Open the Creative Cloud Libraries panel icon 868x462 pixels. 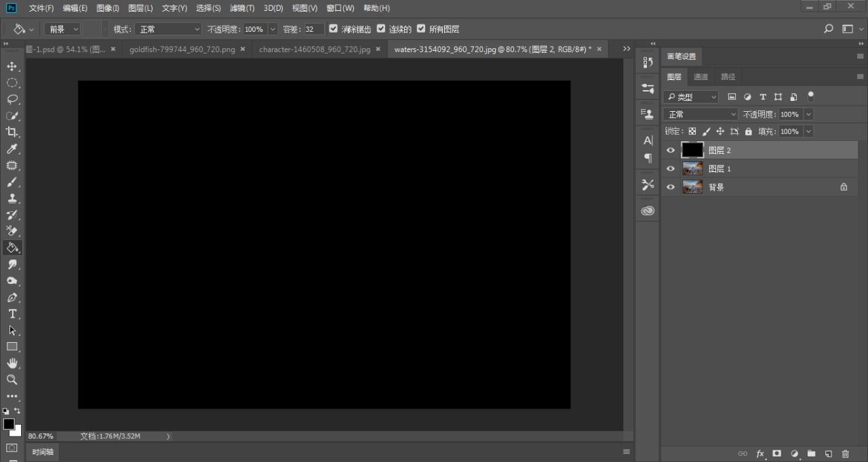point(648,211)
